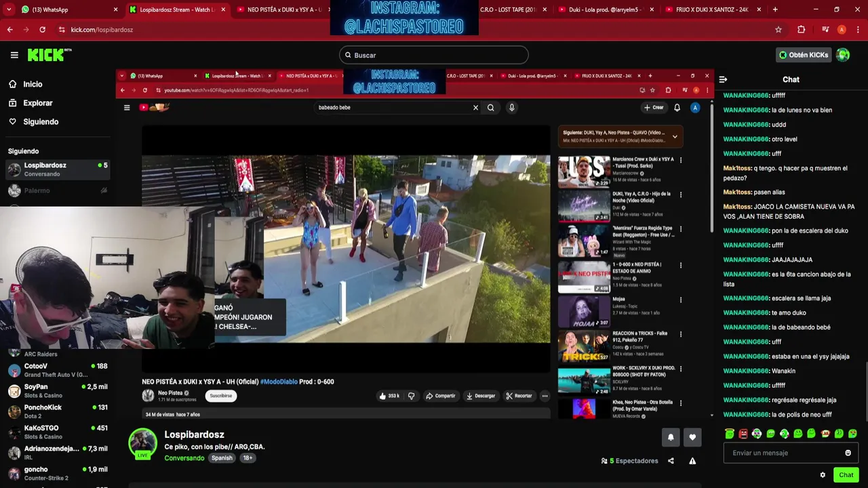Open Marcianos Crew x Duki Tussi thumbnail
This screenshot has height=488, width=868.
click(x=584, y=171)
